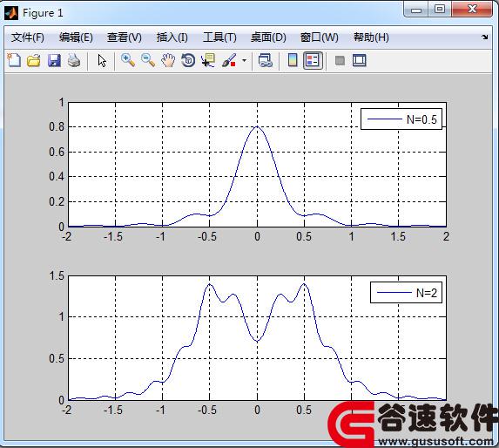
Task: Open the 桌面(D) menu
Action: [x=268, y=37]
